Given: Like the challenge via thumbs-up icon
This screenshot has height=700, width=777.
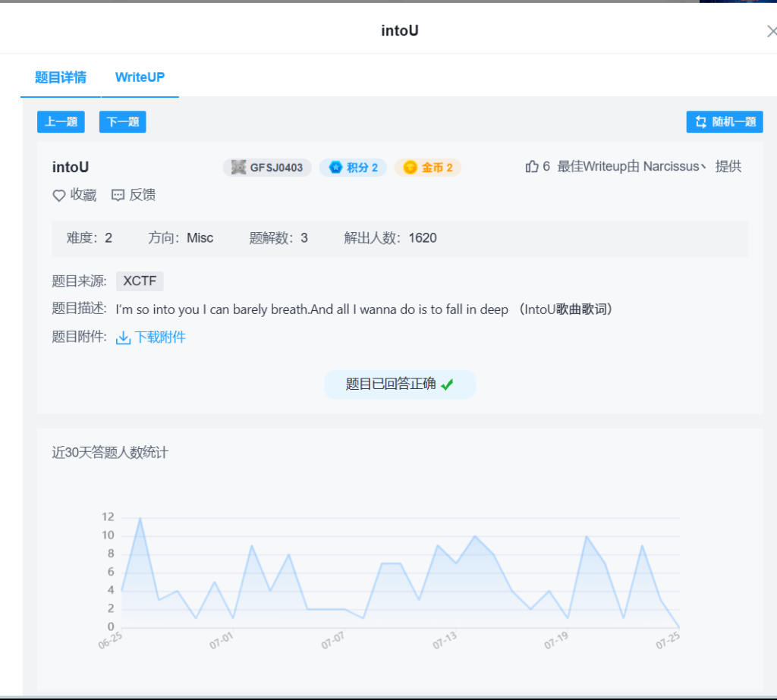Looking at the screenshot, I should click(x=532, y=167).
